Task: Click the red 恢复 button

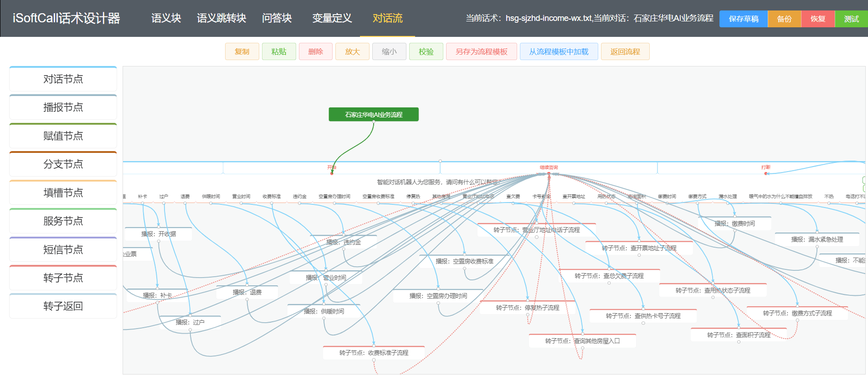Action: [818, 19]
